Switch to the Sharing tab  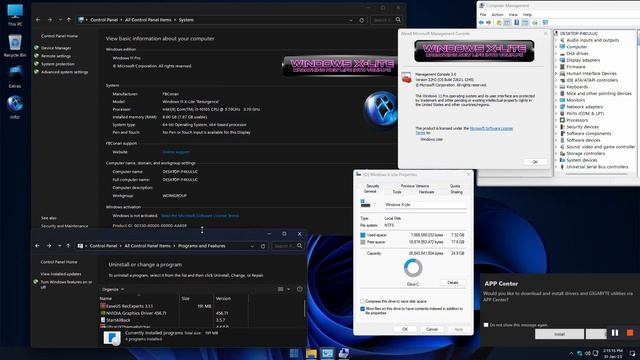click(x=456, y=192)
